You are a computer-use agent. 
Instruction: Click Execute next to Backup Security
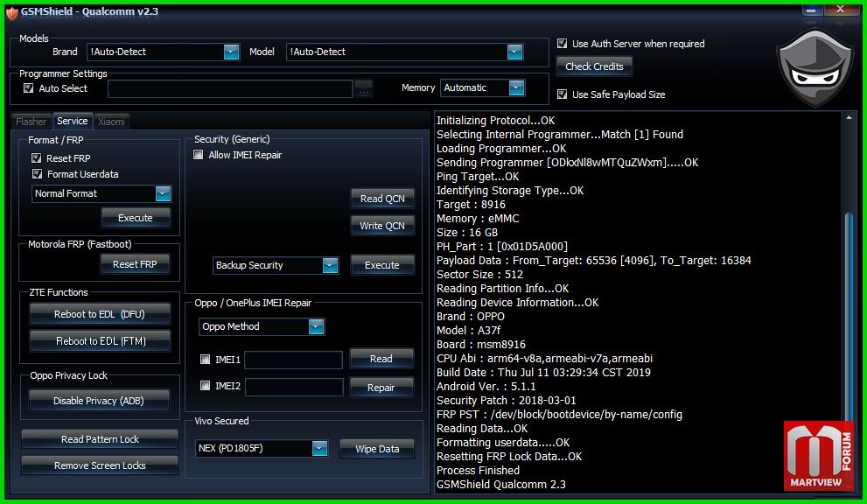point(382,265)
